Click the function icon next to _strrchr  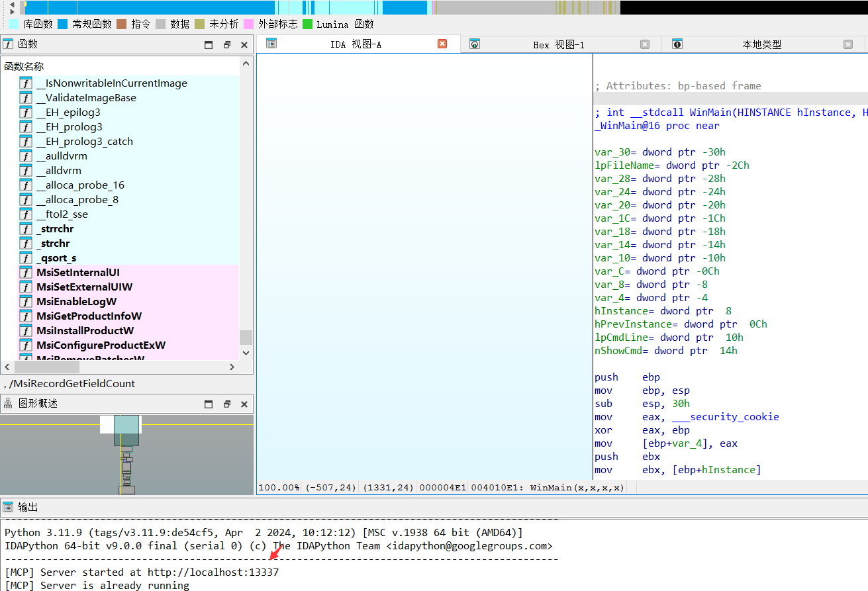tap(26, 229)
